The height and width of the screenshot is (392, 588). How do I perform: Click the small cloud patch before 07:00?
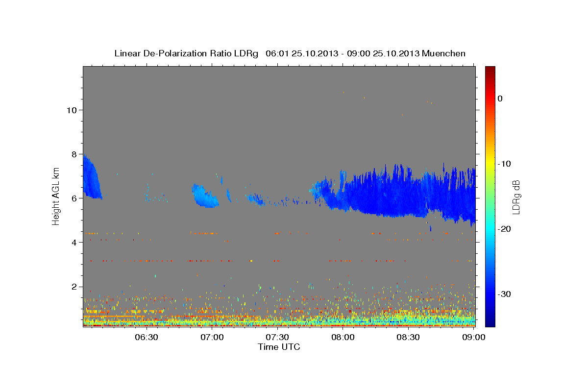(x=205, y=196)
